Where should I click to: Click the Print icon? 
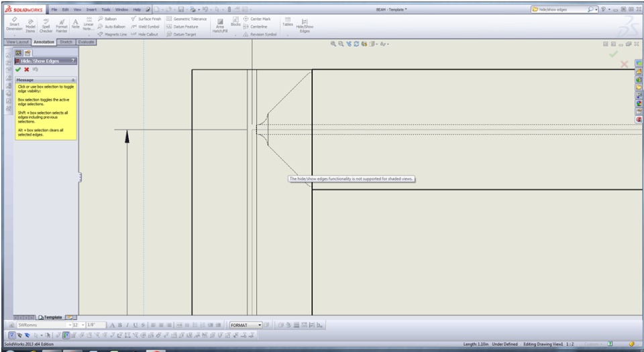[193, 9]
